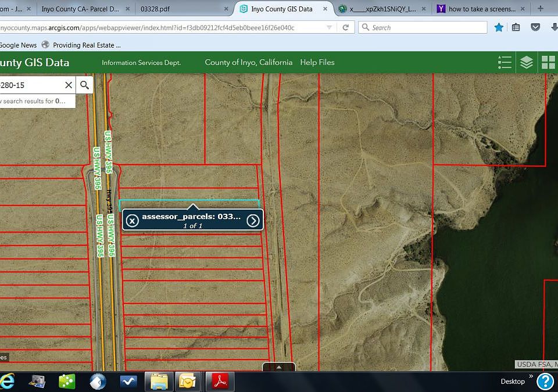Open the Help Files link
Viewport: 558px width, 392px height.
tap(317, 62)
